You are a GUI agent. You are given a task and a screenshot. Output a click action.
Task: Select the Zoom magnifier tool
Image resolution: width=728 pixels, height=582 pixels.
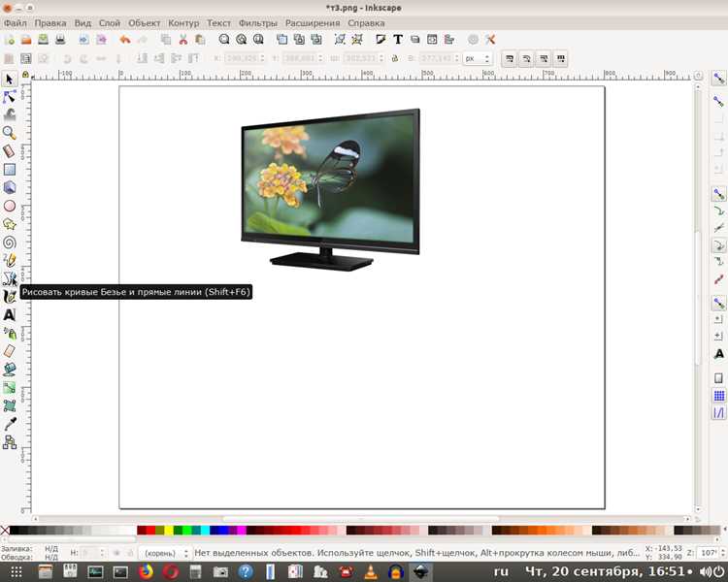pyautogui.click(x=10, y=133)
